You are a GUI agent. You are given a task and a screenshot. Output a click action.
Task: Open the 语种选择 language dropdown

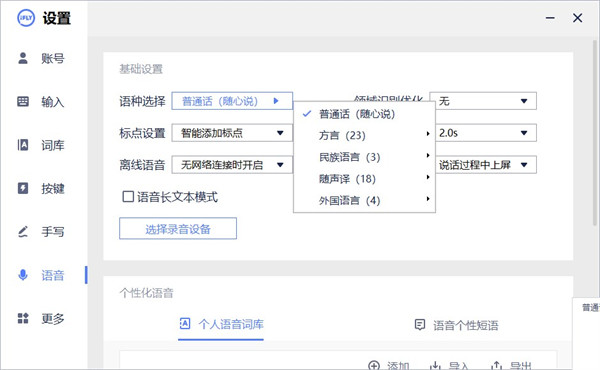[232, 101]
